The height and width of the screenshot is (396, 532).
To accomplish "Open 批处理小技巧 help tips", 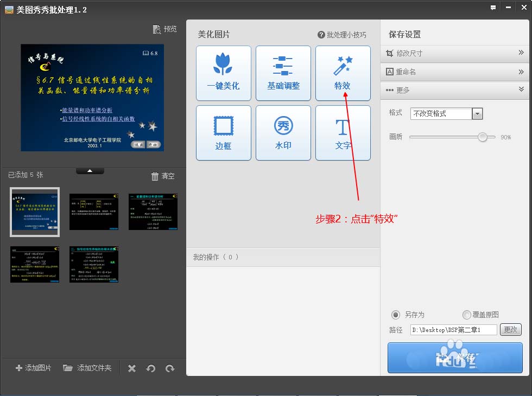I will coord(342,35).
